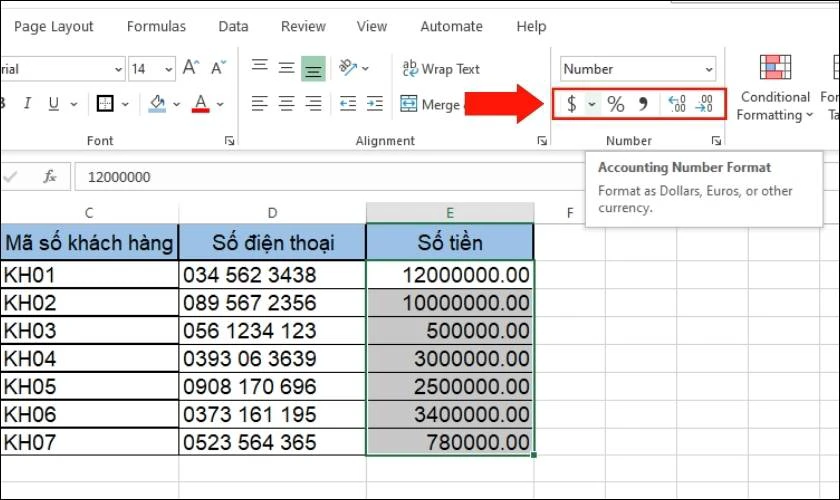Set Middle Align vertical alignment
Viewport: 840px width, 500px height.
[x=287, y=68]
